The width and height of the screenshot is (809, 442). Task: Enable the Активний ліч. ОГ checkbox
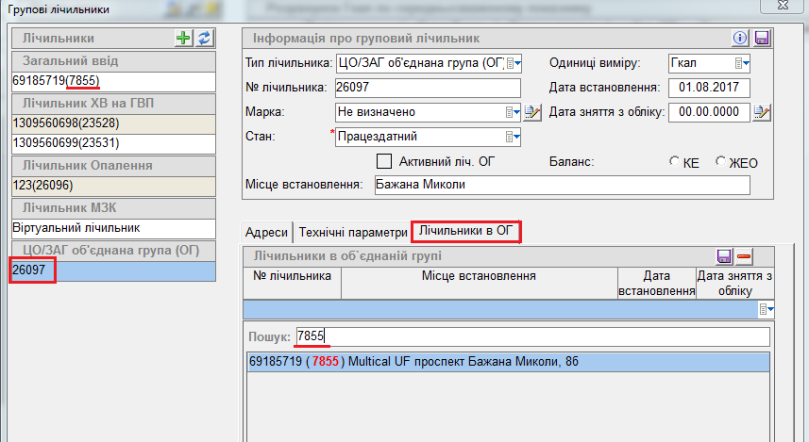coord(382,161)
